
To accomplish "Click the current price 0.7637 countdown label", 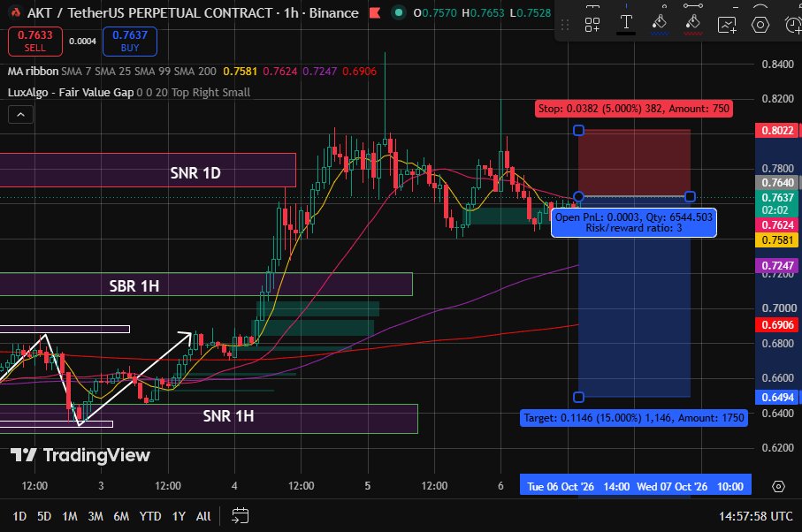I will point(777,203).
